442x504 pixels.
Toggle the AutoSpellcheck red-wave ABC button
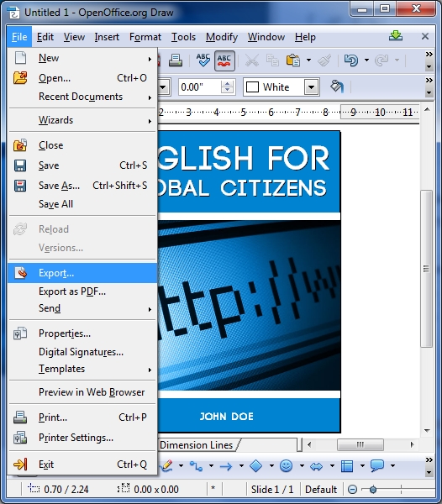[224, 60]
